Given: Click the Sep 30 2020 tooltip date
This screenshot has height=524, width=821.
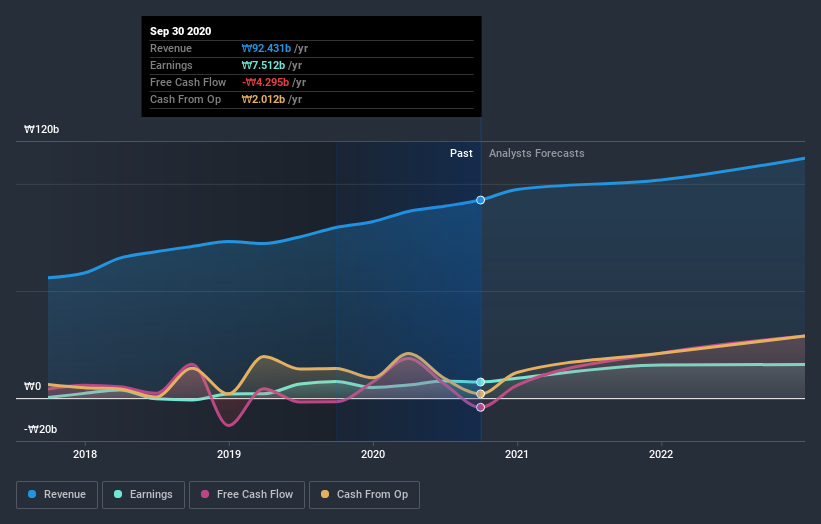Looking at the screenshot, I should (181, 31).
